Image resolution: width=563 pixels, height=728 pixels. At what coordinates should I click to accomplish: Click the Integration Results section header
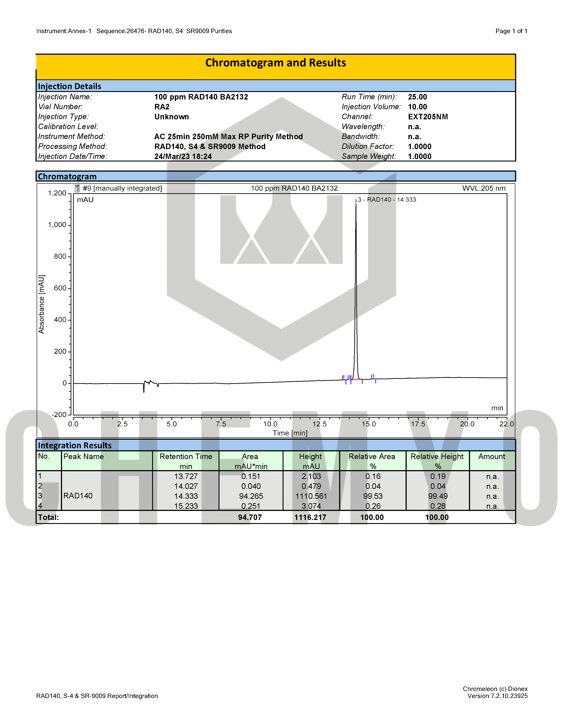pos(75,445)
